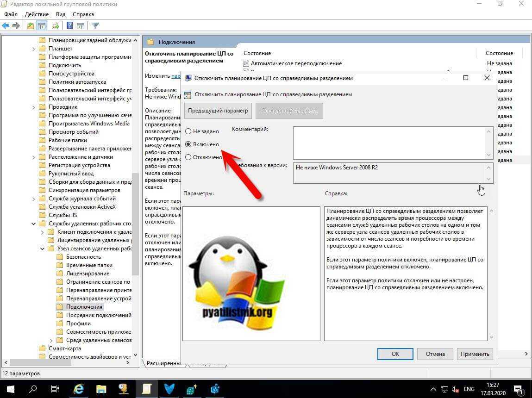
Task: Select the Не задано radio button
Action: pos(188,131)
